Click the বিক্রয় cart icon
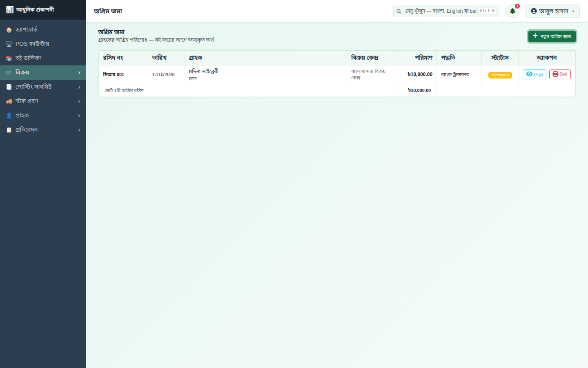 tap(9, 73)
